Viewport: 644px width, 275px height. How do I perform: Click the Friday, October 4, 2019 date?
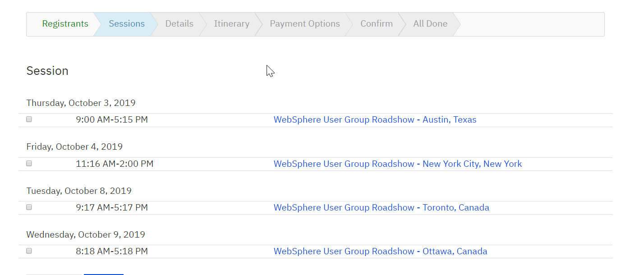[74, 147]
